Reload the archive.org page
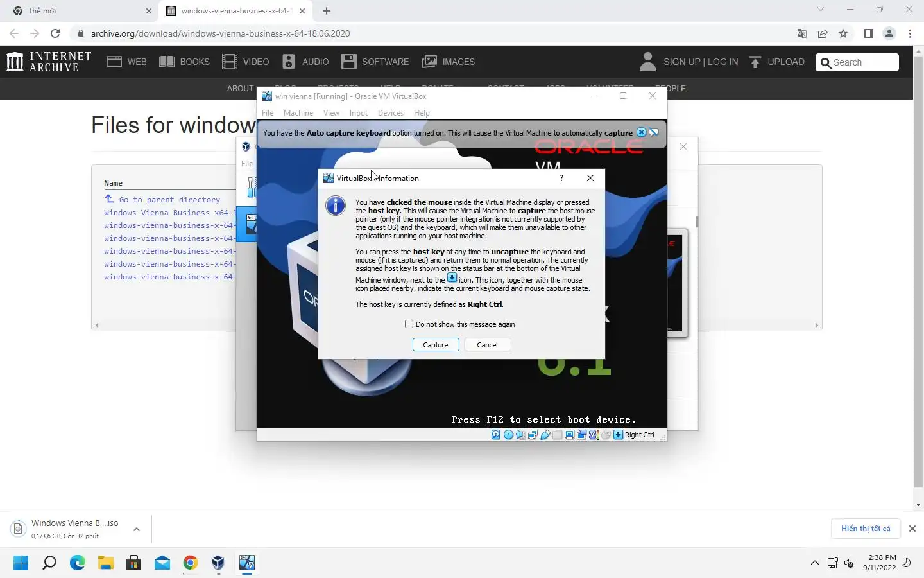 click(55, 33)
